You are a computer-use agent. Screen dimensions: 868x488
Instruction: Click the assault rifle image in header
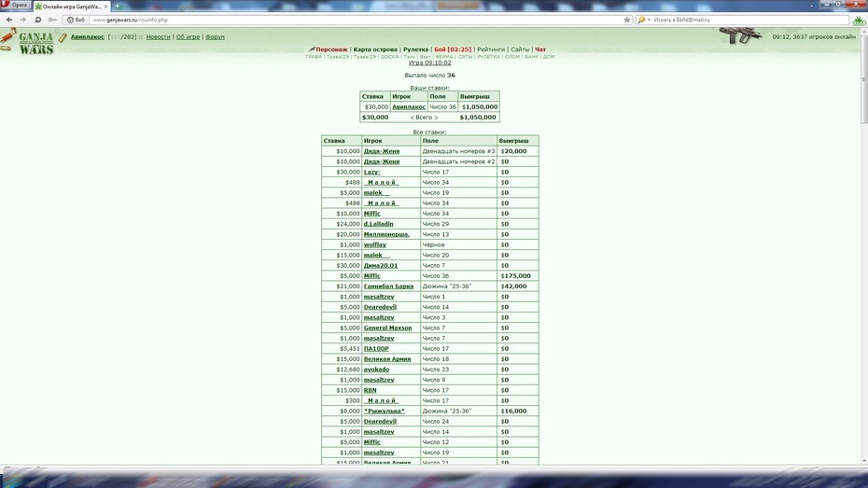[740, 35]
